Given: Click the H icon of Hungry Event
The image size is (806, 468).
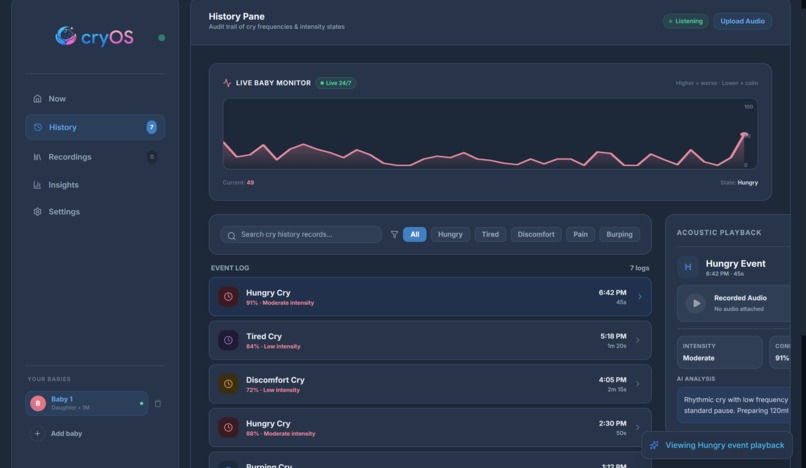Looking at the screenshot, I should coord(688,267).
